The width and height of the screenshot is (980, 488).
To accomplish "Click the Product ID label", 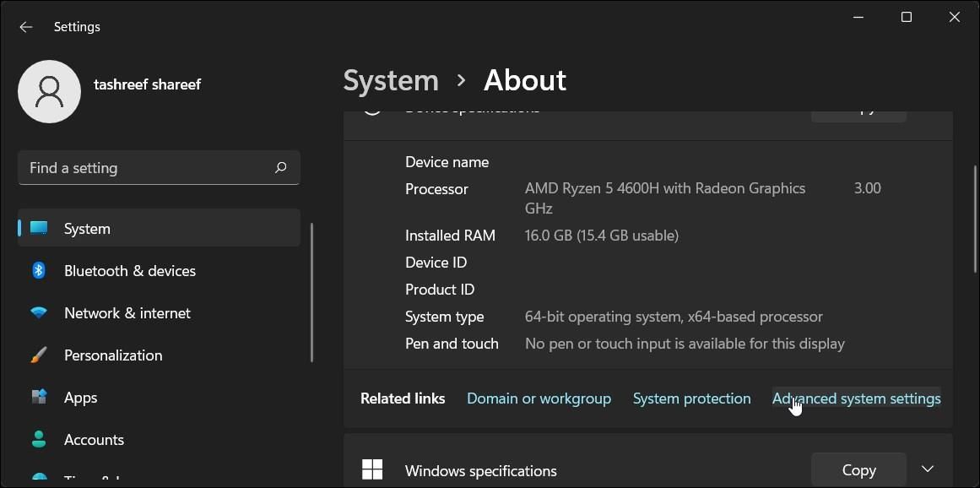I will pos(440,290).
